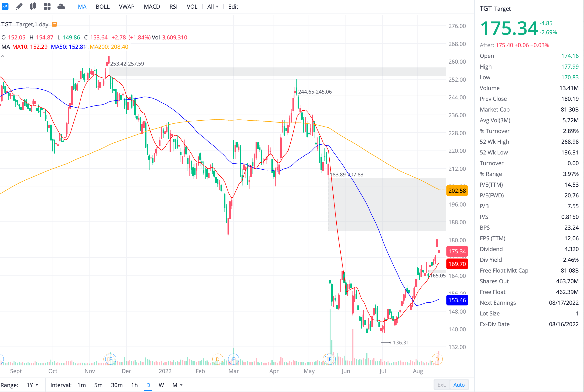Screen dimensions: 584x392
Task: Enable the MACD indicator
Action: (152, 7)
